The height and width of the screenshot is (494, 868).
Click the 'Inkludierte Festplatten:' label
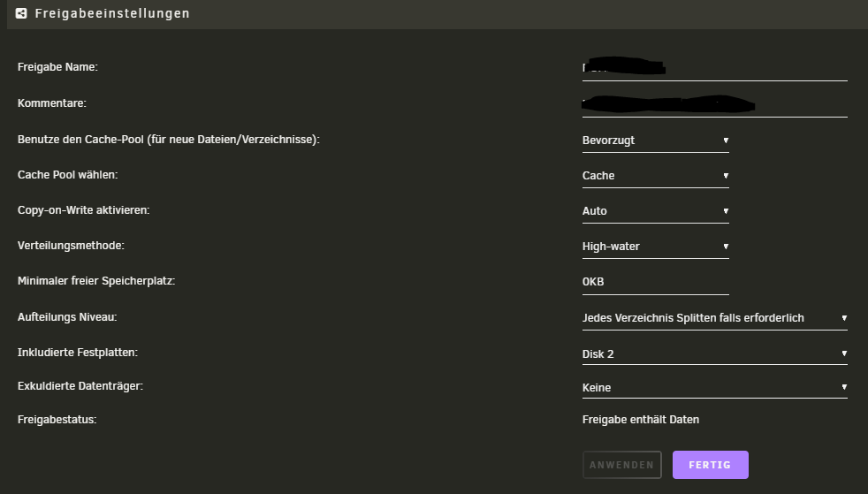point(78,353)
